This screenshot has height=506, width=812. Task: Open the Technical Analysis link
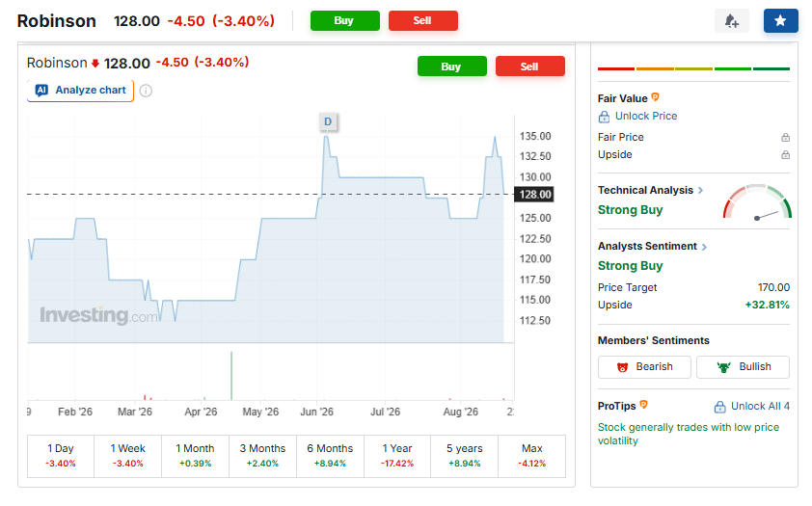click(x=645, y=191)
